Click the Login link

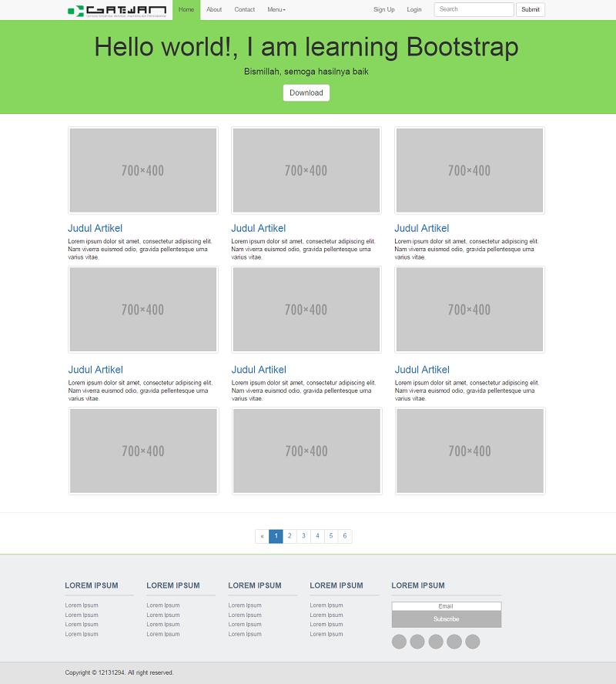[414, 9]
